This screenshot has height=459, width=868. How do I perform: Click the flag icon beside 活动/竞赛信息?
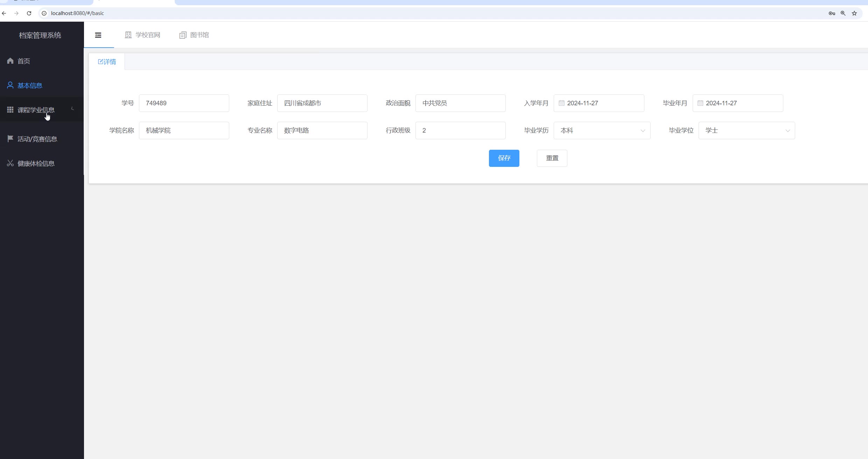pos(10,139)
